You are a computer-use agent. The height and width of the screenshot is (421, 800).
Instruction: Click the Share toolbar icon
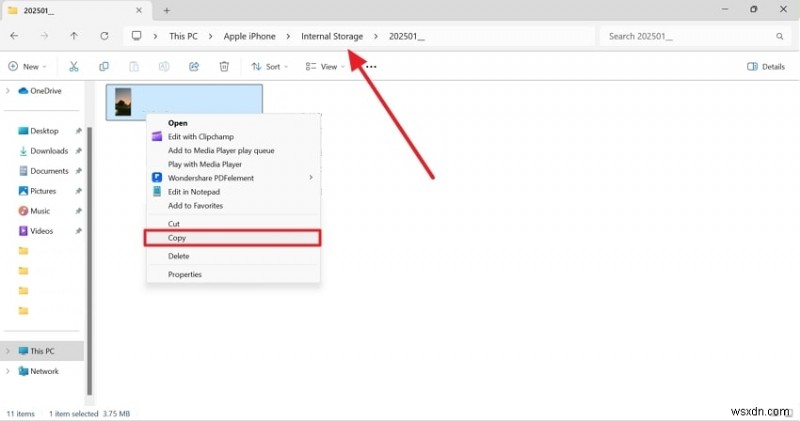[x=194, y=66]
